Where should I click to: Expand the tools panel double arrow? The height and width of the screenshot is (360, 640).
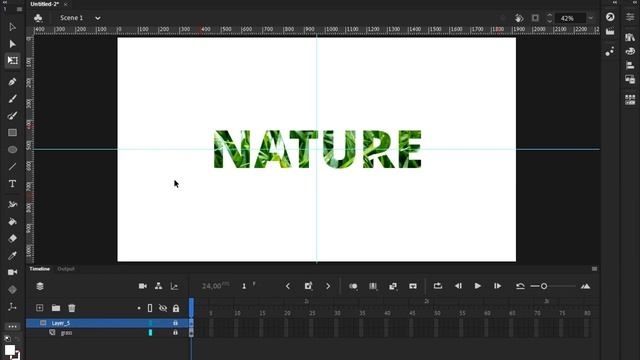tap(5, 2)
